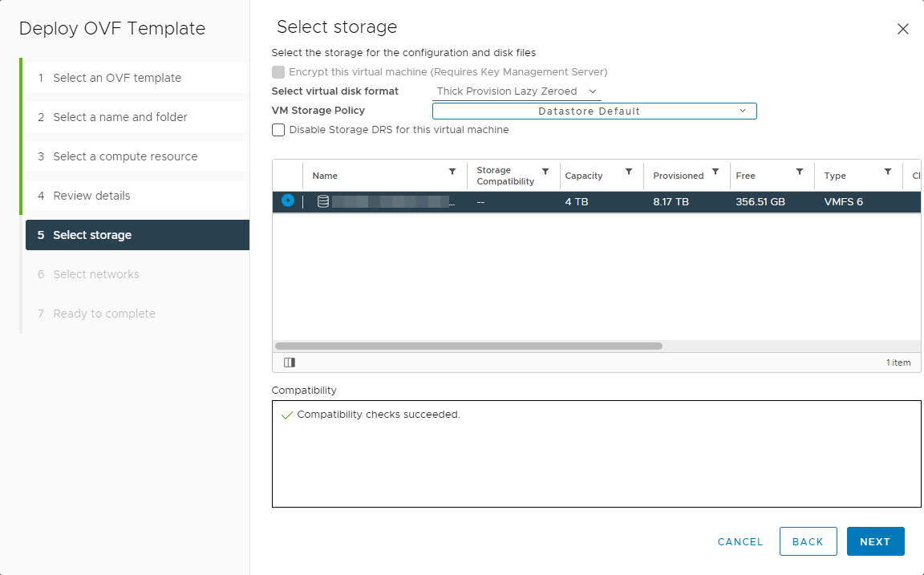Click the NEXT button

click(x=875, y=541)
